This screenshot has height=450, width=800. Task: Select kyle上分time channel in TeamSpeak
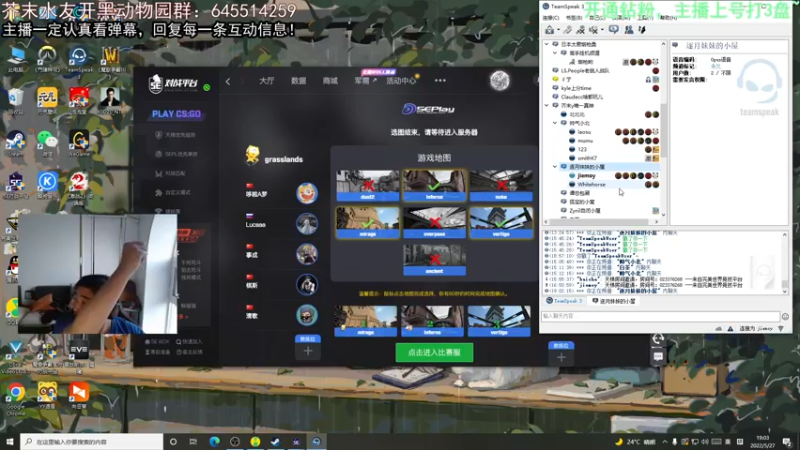point(576,88)
